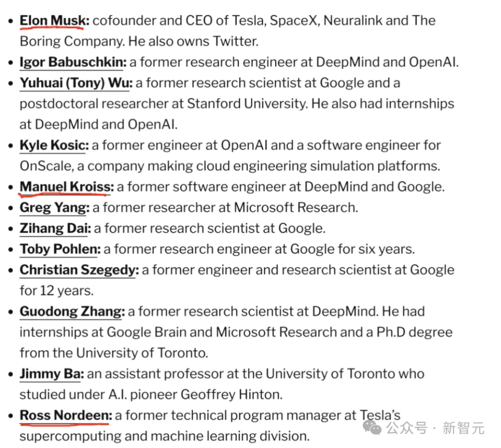This screenshot has width=501, height=448.
Task: Open the Manuel Kroiss link
Action: click(66, 187)
